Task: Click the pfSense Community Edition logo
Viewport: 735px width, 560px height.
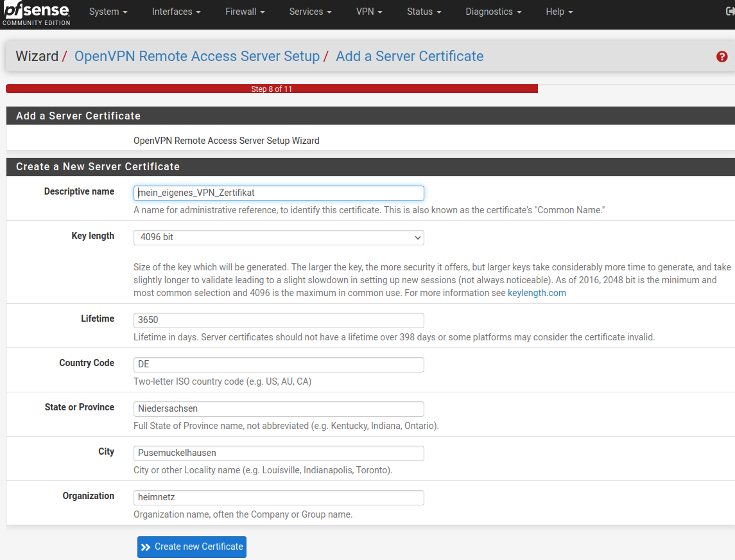Action: [36, 13]
